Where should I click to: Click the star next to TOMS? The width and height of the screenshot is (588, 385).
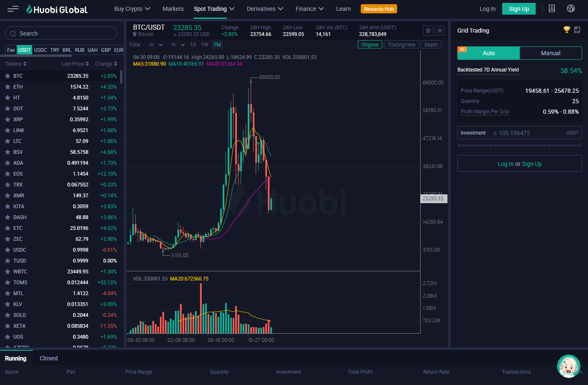coord(8,283)
